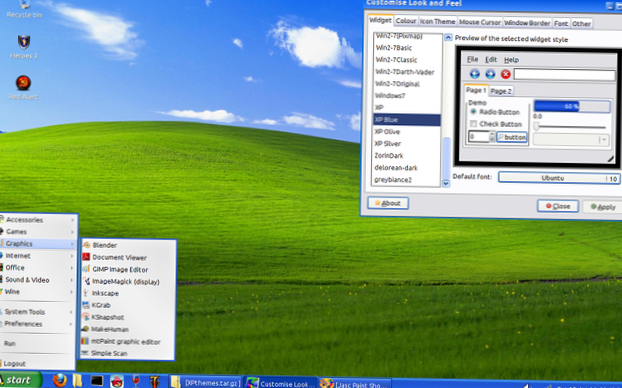Launch KGrab from Graphics submenu
Viewport: 622px width, 388px height.
click(128, 305)
